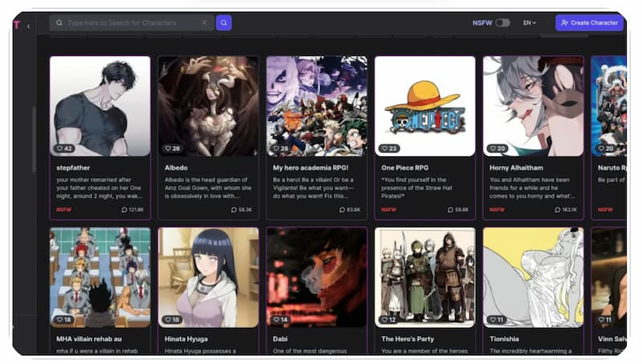Click the pink T logo icon
This screenshot has height=364, width=642.
coord(17,25)
